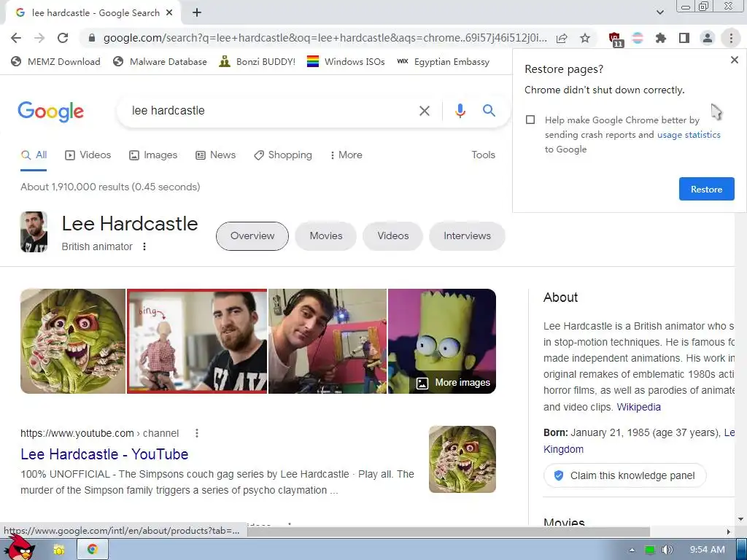This screenshot has height=560, width=747.
Task: Open the Windows ISOs bookmark
Action: tap(346, 61)
